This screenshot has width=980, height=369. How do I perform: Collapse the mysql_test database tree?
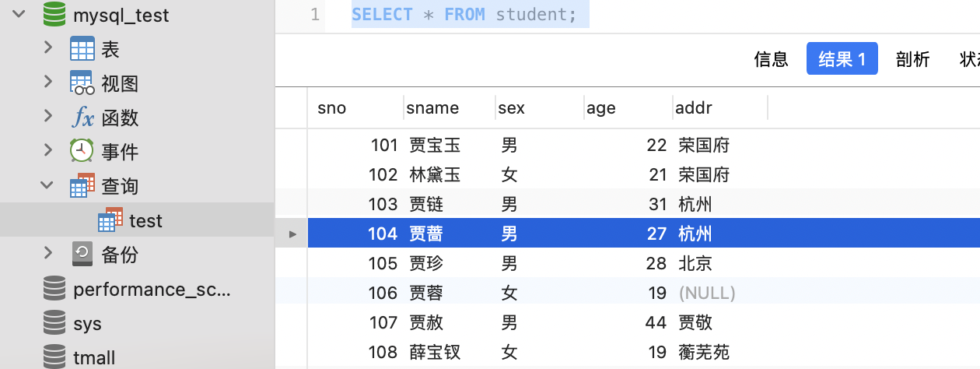[19, 15]
